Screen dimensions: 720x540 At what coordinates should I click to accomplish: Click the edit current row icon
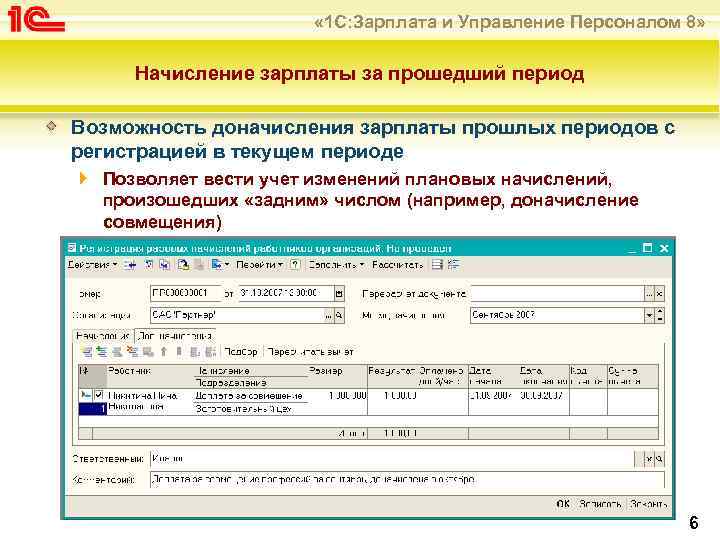(x=117, y=352)
